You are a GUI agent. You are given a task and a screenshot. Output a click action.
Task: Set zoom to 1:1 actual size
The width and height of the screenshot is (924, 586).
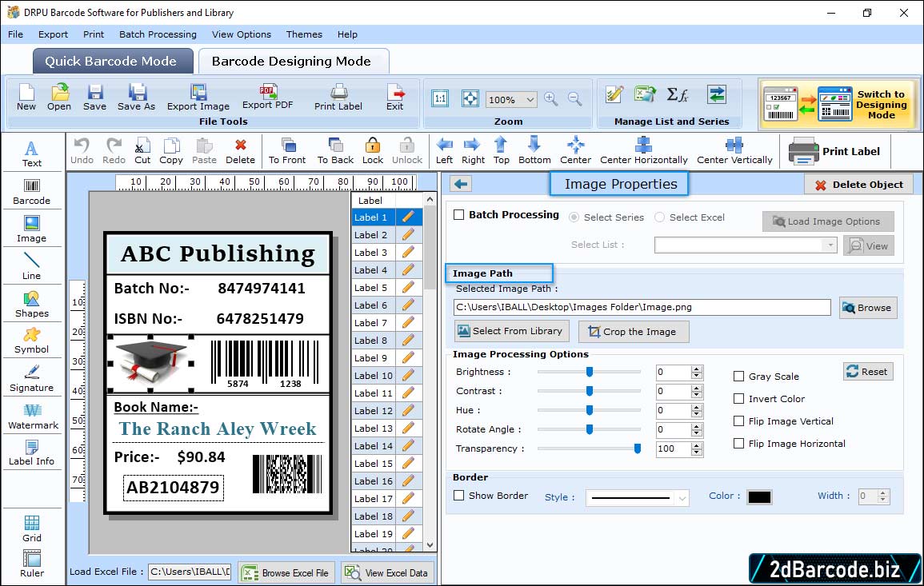click(440, 99)
